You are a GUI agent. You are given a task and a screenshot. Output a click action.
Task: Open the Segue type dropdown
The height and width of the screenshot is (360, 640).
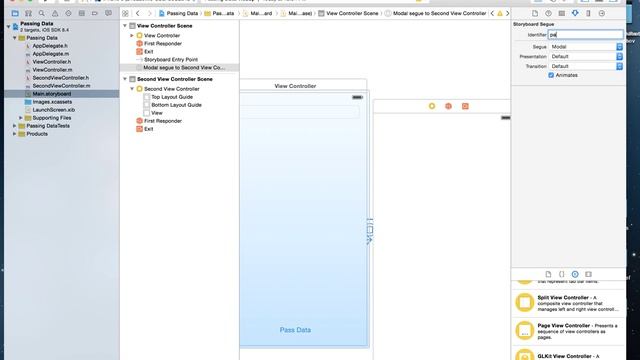click(x=586, y=47)
